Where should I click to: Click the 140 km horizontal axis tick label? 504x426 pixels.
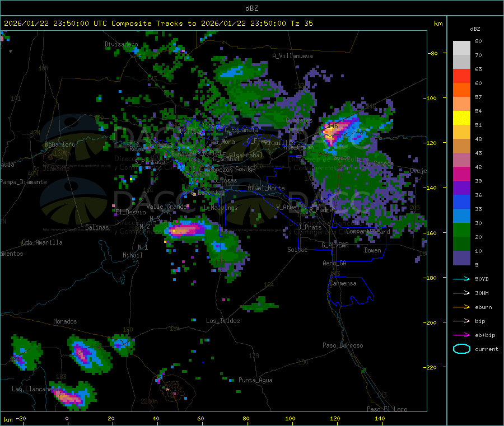pos(380,418)
